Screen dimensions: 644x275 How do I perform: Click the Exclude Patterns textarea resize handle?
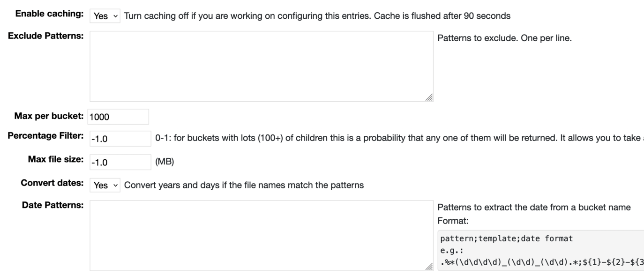[429, 98]
